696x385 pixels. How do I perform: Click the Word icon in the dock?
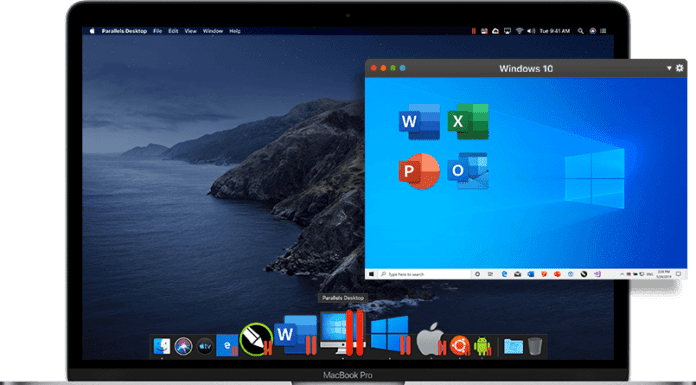pos(295,335)
